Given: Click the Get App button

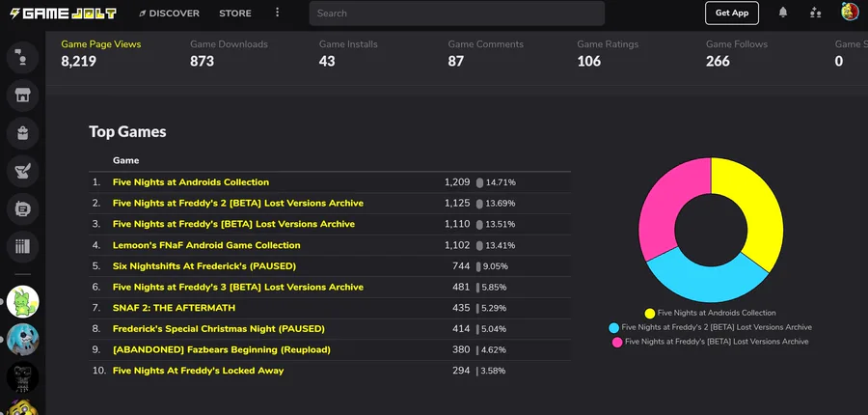Looking at the screenshot, I should (x=732, y=14).
